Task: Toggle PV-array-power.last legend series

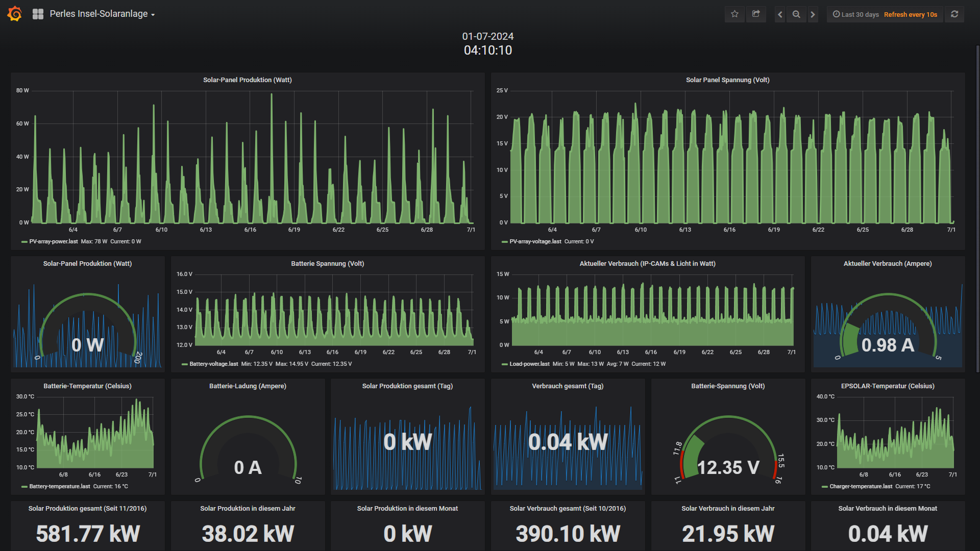Action: click(x=54, y=242)
